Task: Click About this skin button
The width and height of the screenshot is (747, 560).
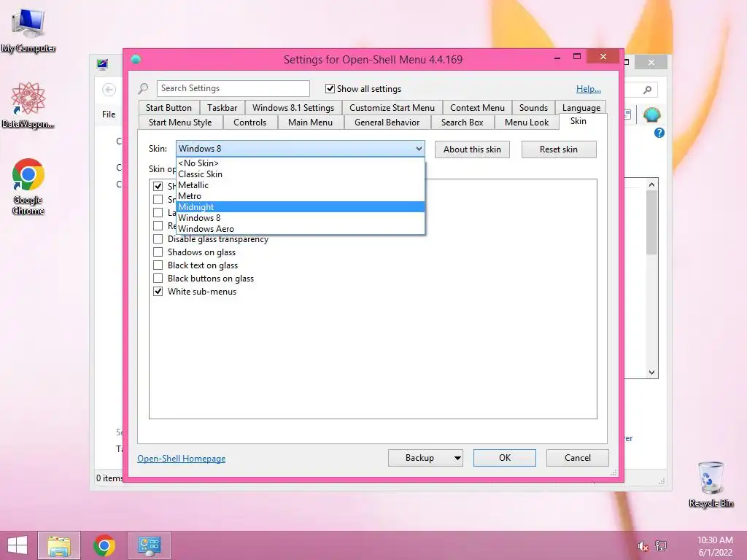Action: click(472, 149)
